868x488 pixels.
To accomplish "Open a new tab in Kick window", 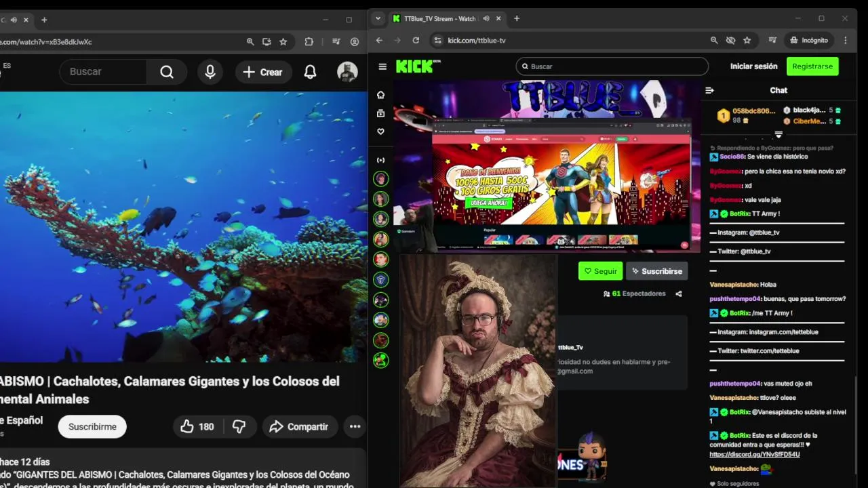I will (517, 19).
